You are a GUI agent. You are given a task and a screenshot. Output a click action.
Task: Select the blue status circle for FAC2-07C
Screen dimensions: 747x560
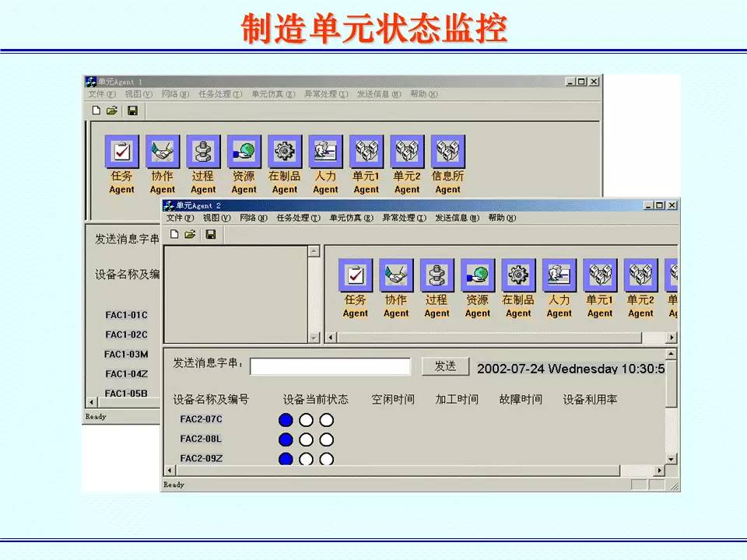click(286, 420)
